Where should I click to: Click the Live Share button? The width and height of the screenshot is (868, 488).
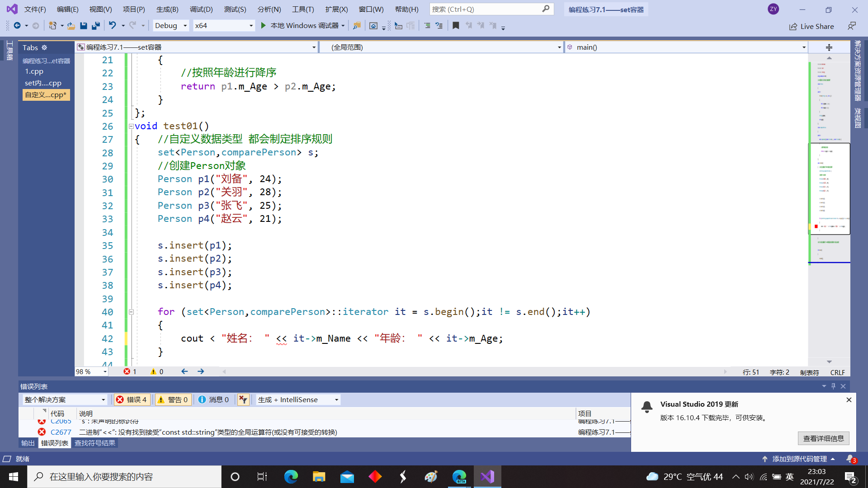point(812,26)
